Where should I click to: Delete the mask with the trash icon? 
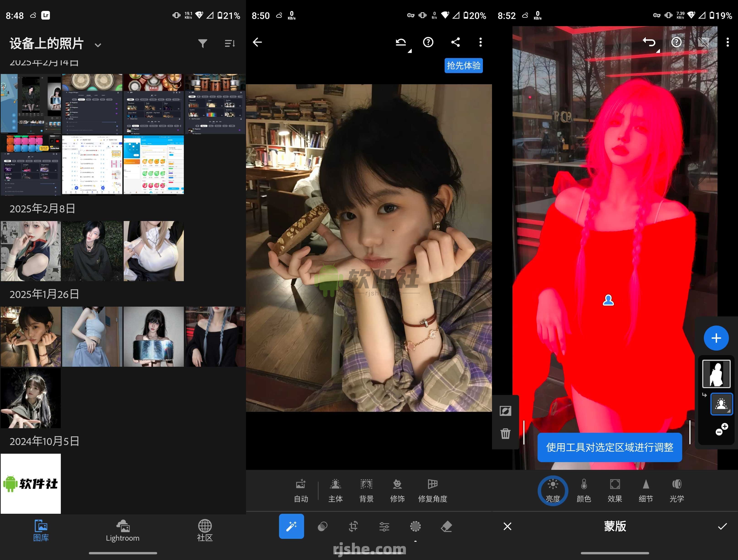(505, 434)
